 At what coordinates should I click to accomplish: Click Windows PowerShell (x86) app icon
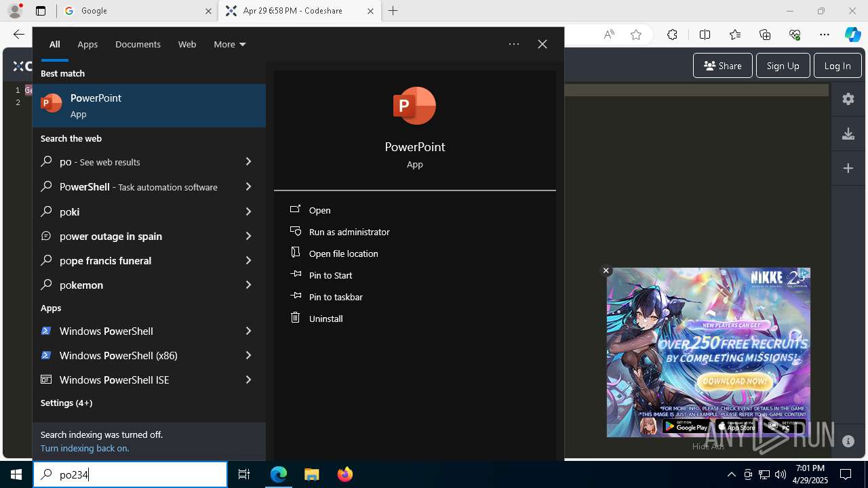click(x=46, y=355)
